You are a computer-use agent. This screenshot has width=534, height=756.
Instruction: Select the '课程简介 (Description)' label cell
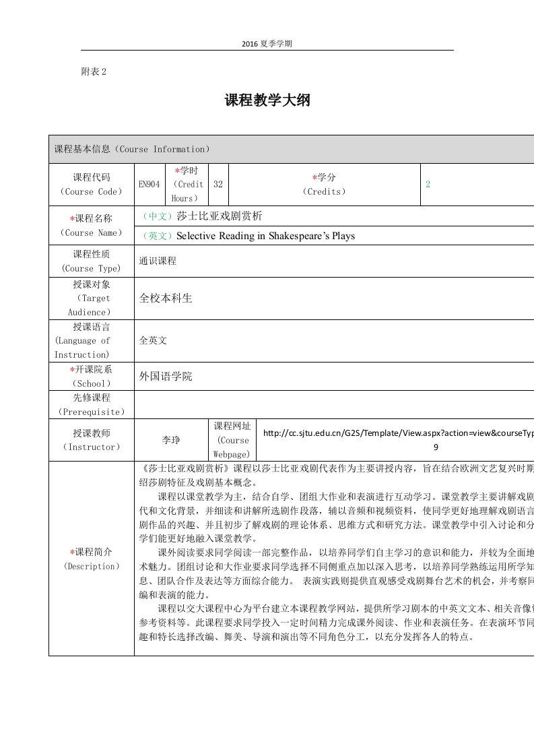tap(92, 559)
